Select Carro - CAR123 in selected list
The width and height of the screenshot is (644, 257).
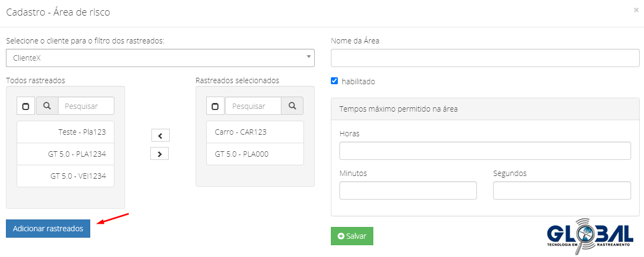point(255,132)
